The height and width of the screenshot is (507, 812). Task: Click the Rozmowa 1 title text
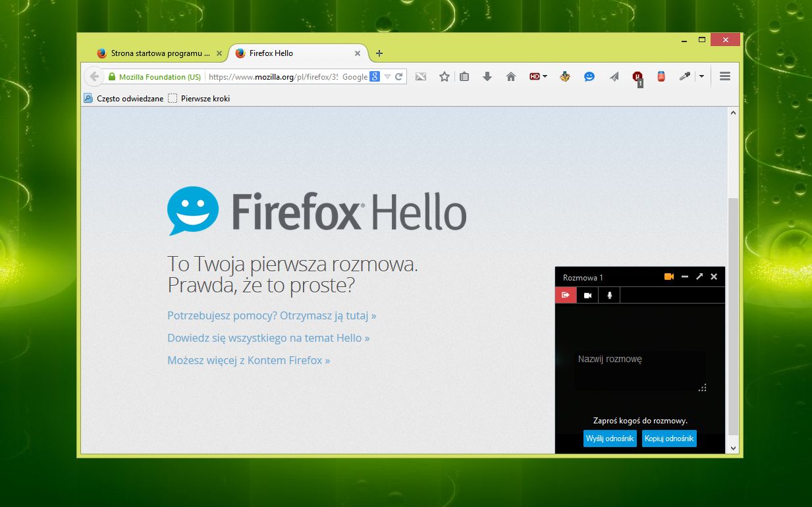583,277
